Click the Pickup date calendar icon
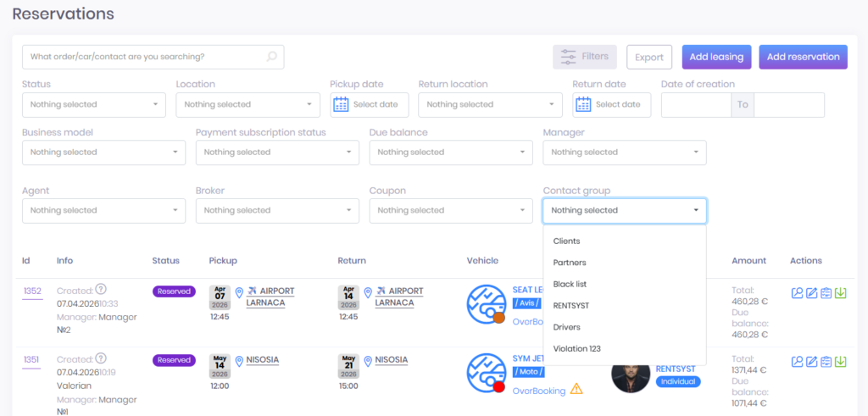 tap(341, 104)
